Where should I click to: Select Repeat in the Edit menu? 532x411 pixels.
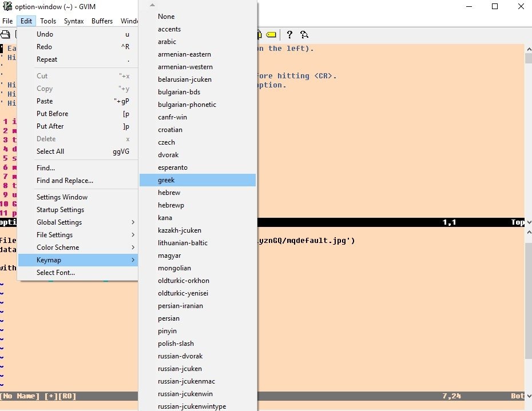click(x=78, y=59)
